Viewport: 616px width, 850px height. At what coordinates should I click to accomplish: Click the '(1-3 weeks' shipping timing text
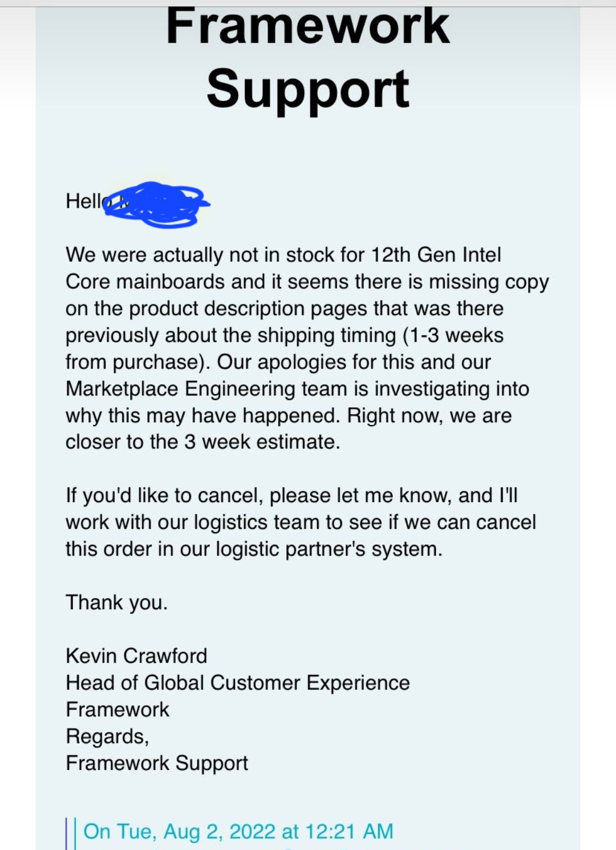point(453,335)
